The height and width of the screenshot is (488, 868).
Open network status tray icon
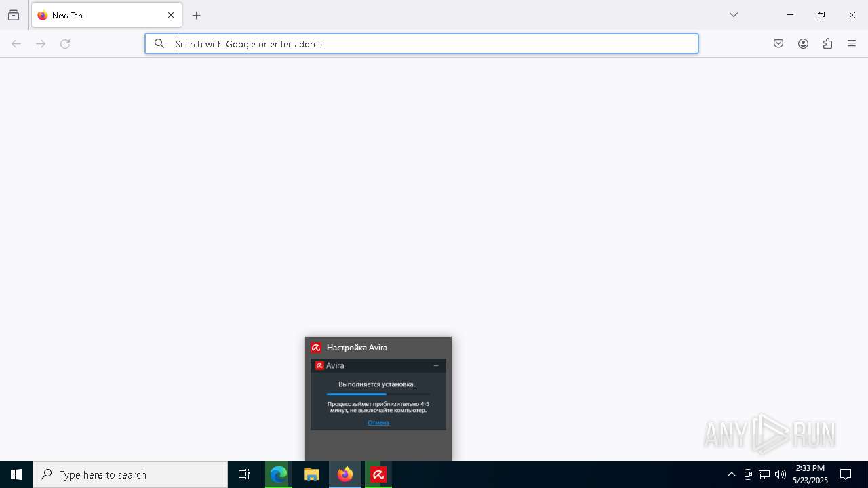pyautogui.click(x=764, y=474)
